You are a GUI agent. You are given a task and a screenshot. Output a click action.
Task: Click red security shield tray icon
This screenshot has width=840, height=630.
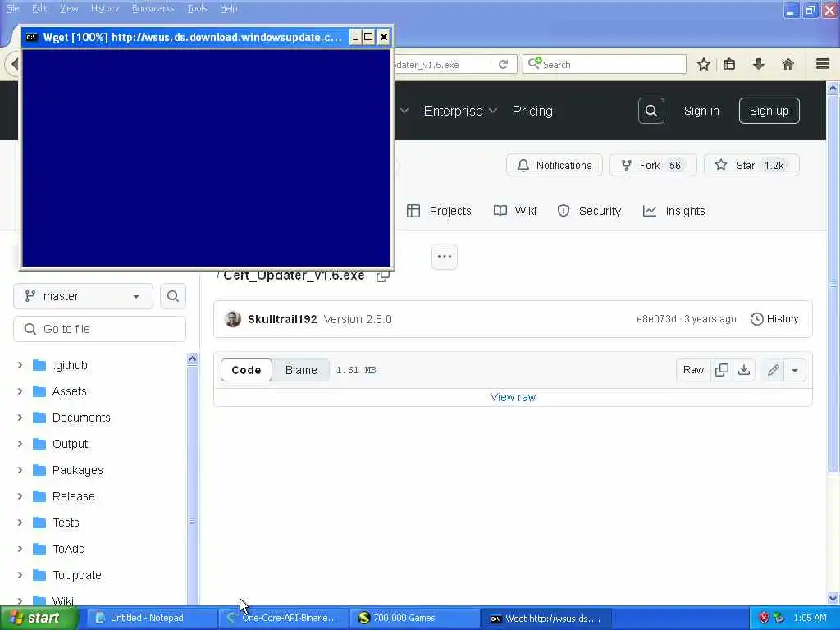764,618
